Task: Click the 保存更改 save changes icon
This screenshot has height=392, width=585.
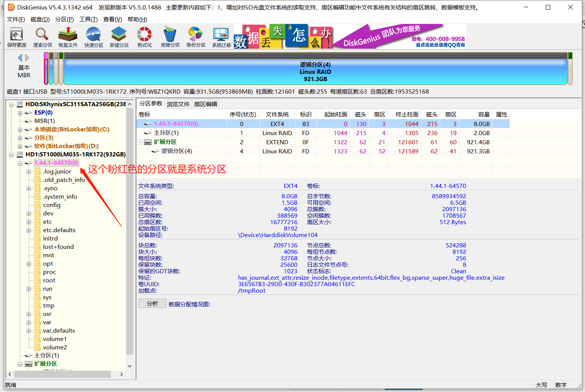Action: 17,37
